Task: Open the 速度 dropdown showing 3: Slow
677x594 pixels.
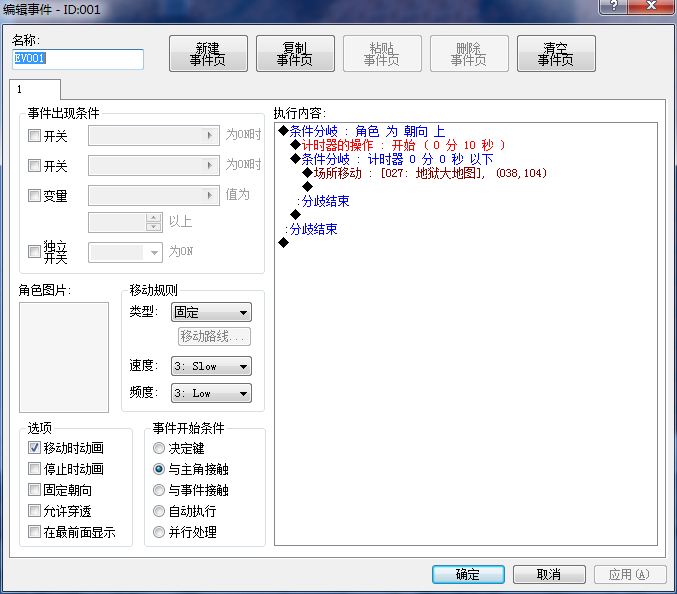Action: click(211, 366)
